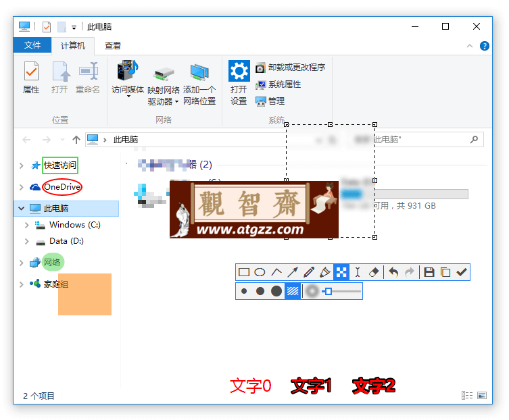
Task: Select 网络 in the navigation pane
Action: pyautogui.click(x=52, y=262)
